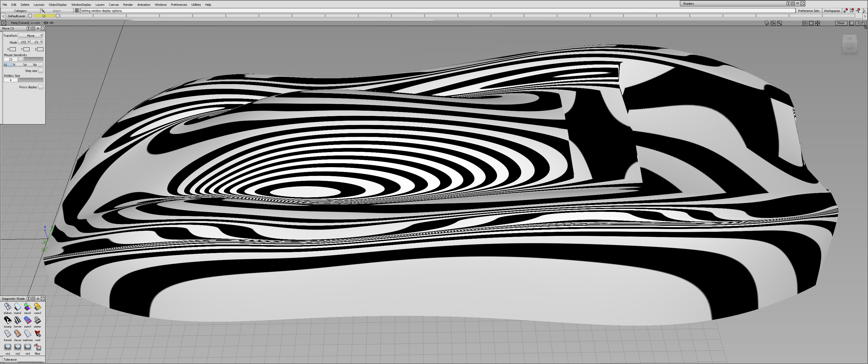
Task: Toggle the Proxy display checkbox
Action: [40, 87]
